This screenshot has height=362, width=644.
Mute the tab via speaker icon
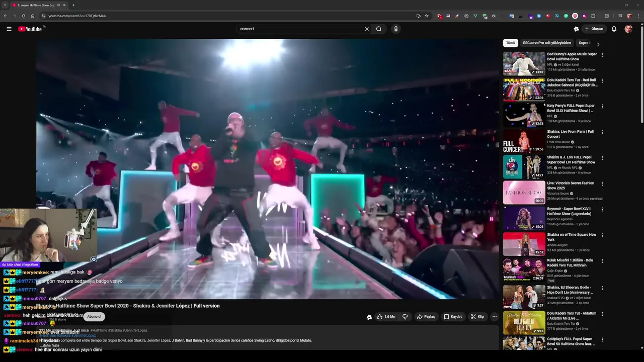(58, 5)
